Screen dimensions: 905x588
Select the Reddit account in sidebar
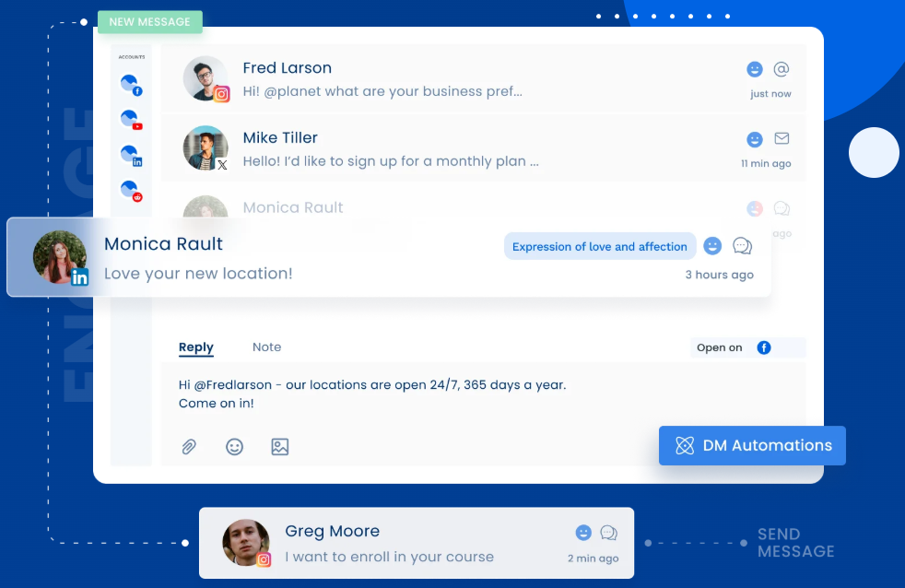pos(131,191)
